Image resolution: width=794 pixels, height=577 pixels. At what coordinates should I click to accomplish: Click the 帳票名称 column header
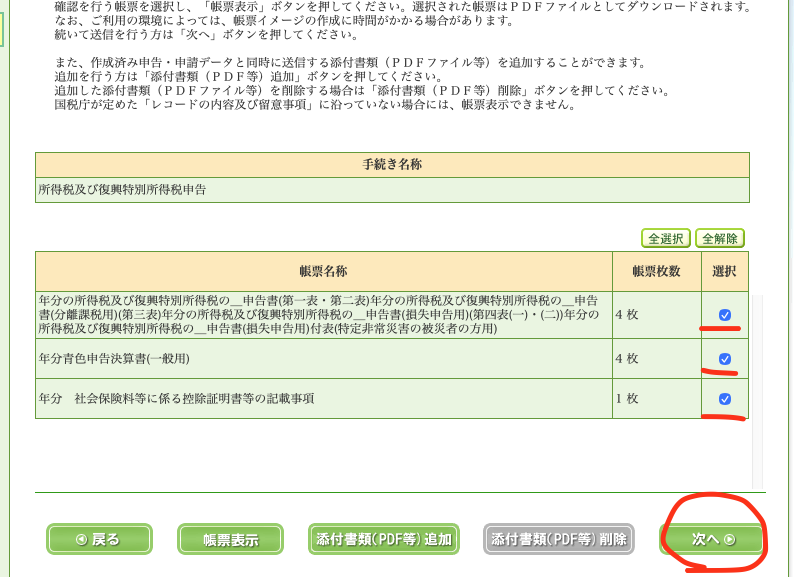tap(323, 271)
